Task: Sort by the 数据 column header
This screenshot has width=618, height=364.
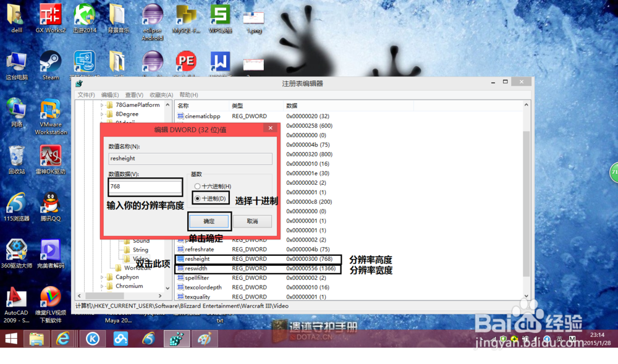Action: click(x=349, y=106)
